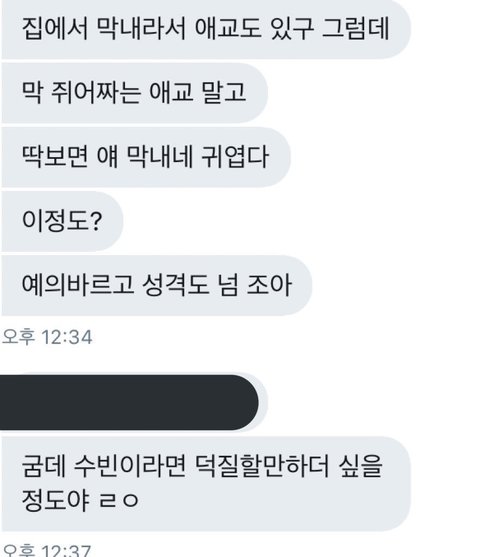The image size is (480, 557).
Task: Open the 딱보면 얘 막내네 귀엽다 message
Action: [x=146, y=157]
